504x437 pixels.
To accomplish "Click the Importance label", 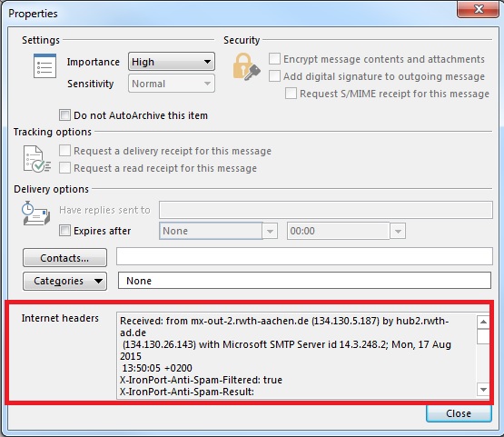I will [94, 62].
